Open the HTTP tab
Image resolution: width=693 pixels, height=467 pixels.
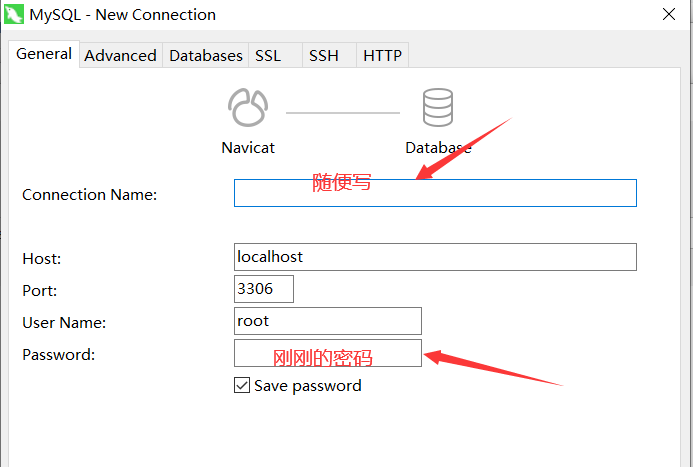pos(382,56)
